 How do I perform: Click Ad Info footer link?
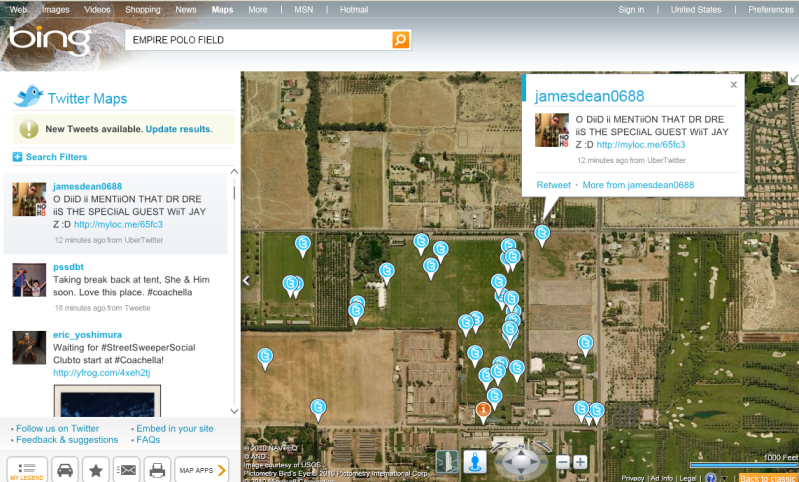tap(661, 478)
